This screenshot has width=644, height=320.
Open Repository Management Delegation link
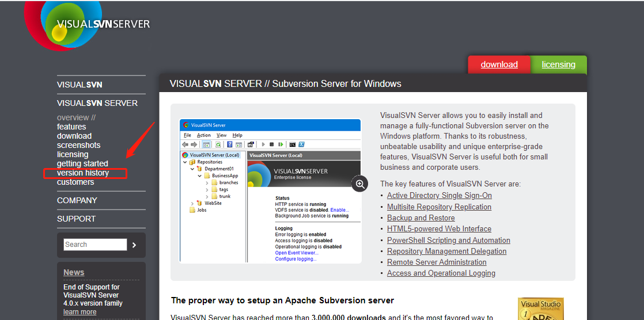pos(447,251)
